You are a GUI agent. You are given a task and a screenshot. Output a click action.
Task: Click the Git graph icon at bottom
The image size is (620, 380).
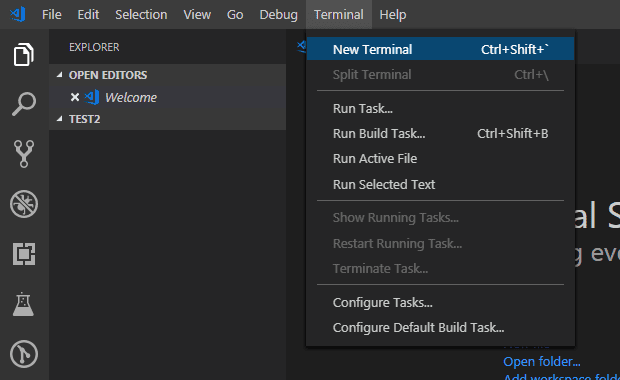24,354
